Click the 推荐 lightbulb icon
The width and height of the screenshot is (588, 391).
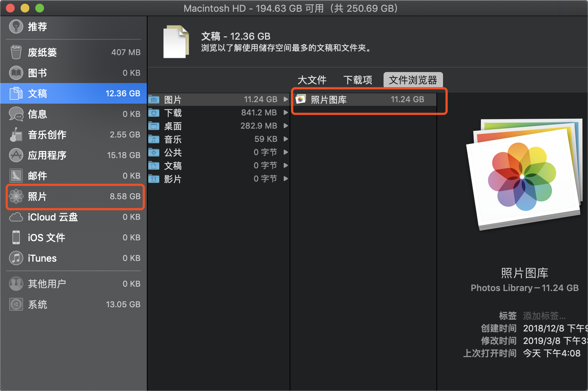point(16,26)
